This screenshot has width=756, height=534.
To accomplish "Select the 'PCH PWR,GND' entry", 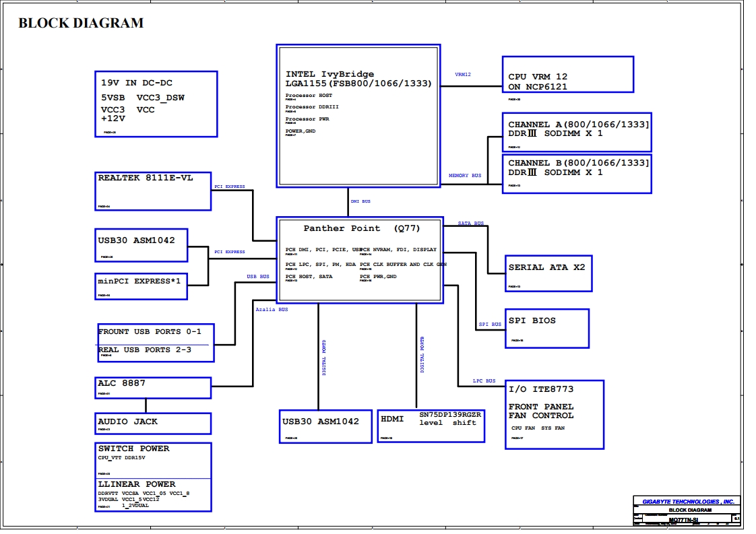I will click(x=379, y=277).
